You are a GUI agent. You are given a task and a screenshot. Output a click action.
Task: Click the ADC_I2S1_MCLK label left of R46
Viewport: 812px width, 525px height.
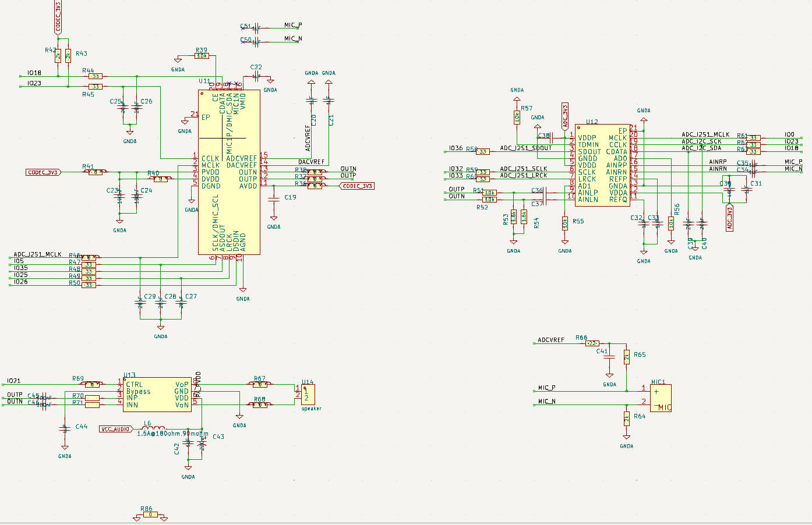click(38, 254)
